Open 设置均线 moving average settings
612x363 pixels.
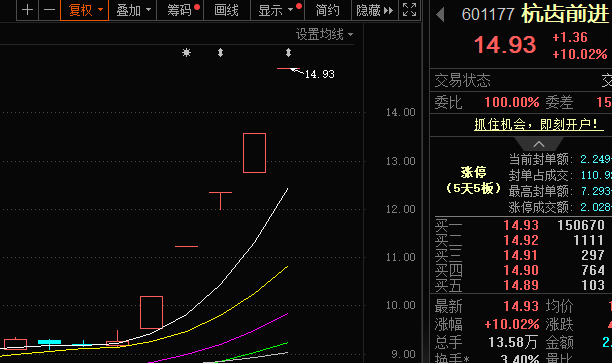coord(324,34)
